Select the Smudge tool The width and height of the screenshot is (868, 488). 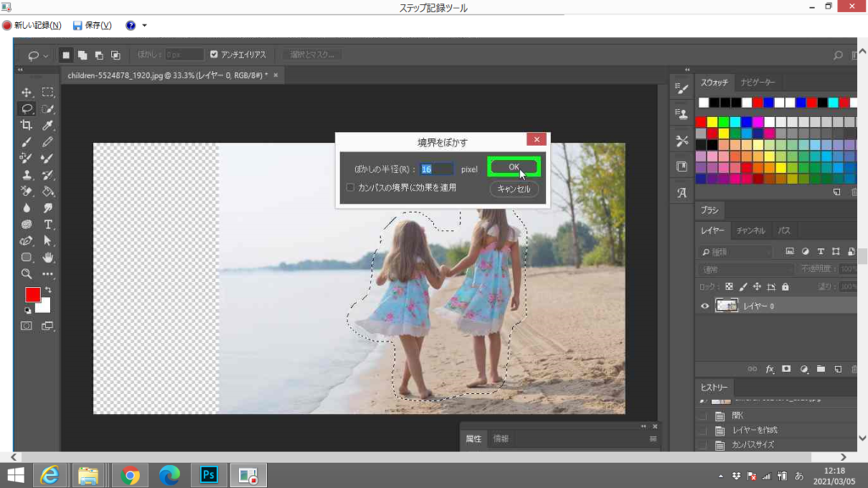point(48,208)
